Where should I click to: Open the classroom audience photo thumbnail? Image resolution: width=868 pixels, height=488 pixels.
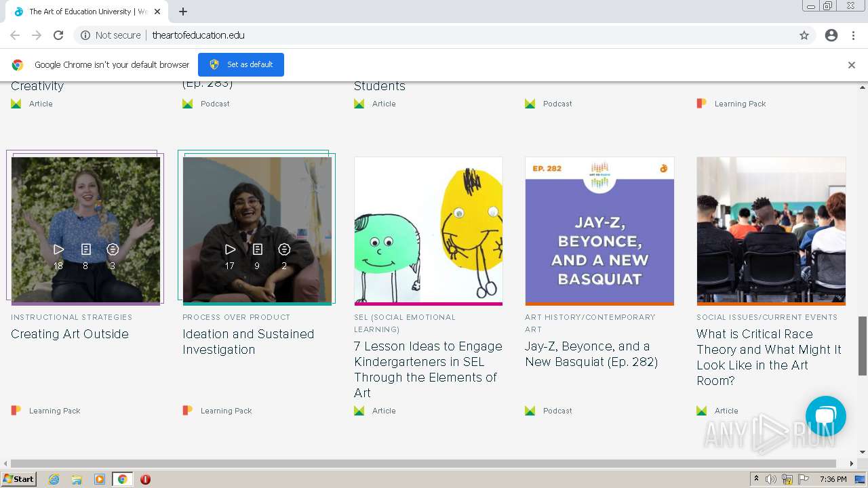pos(771,230)
